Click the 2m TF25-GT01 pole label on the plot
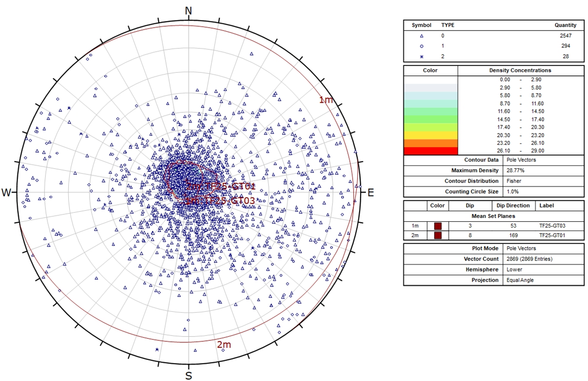The image size is (588, 381). [x=221, y=186]
